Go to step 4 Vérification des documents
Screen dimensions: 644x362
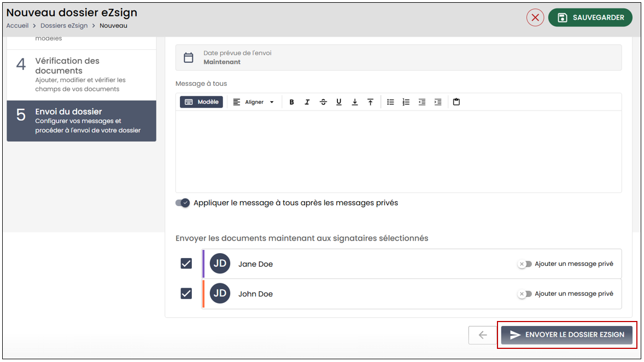point(81,75)
